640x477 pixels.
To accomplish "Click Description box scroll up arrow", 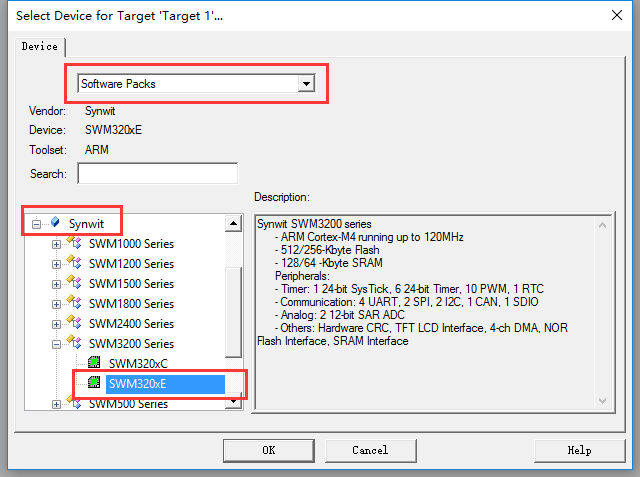I will (602, 225).
